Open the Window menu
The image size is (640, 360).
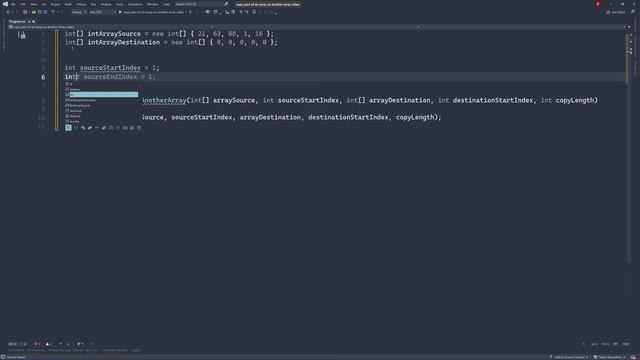[153, 4]
